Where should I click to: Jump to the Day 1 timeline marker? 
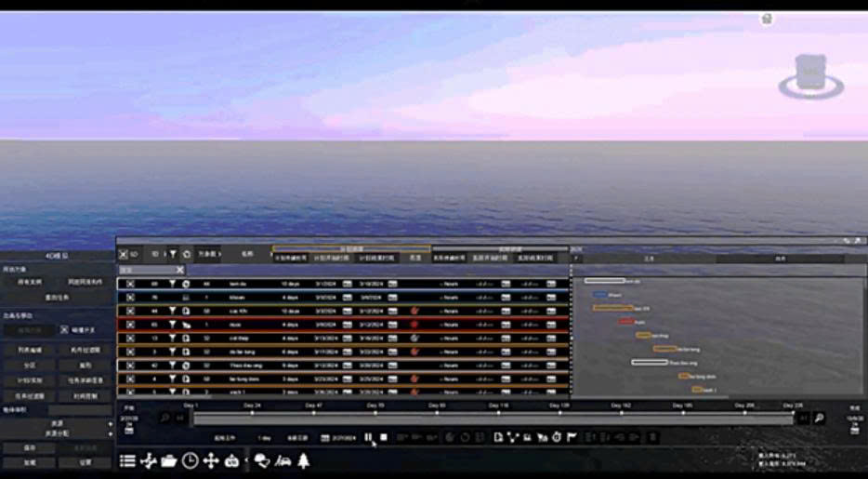coord(191,406)
